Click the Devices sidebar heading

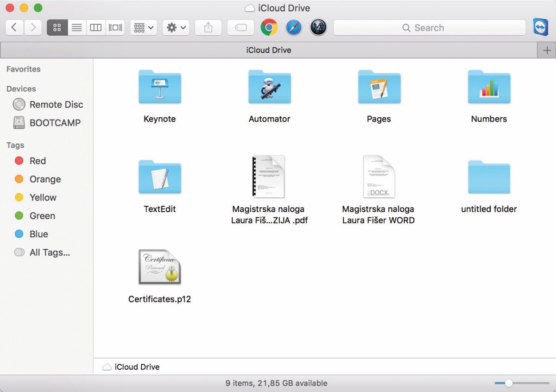coord(21,89)
